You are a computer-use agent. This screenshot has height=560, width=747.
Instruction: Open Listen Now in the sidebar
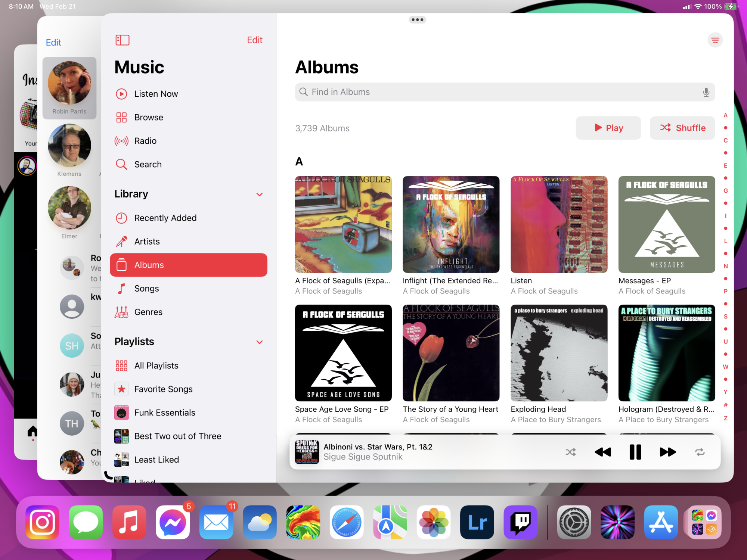[x=156, y=94]
